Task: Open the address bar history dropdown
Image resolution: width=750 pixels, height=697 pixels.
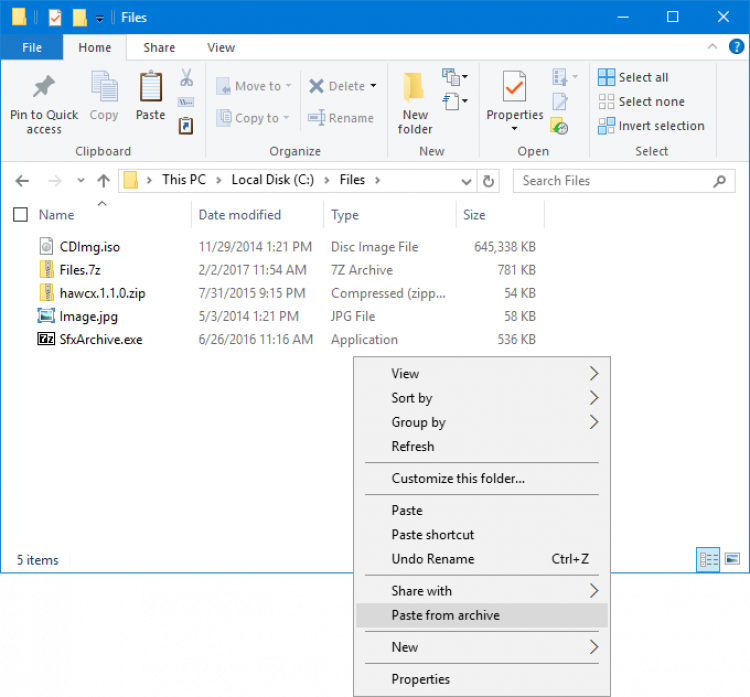Action: pos(466,181)
